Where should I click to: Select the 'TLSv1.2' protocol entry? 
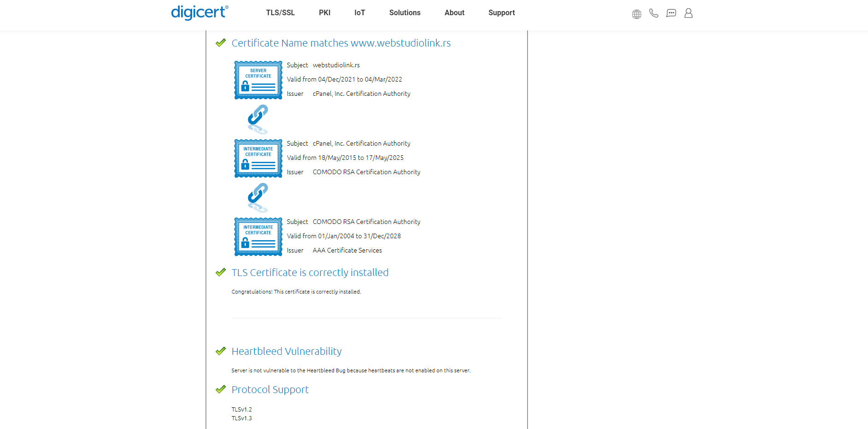[242, 409]
